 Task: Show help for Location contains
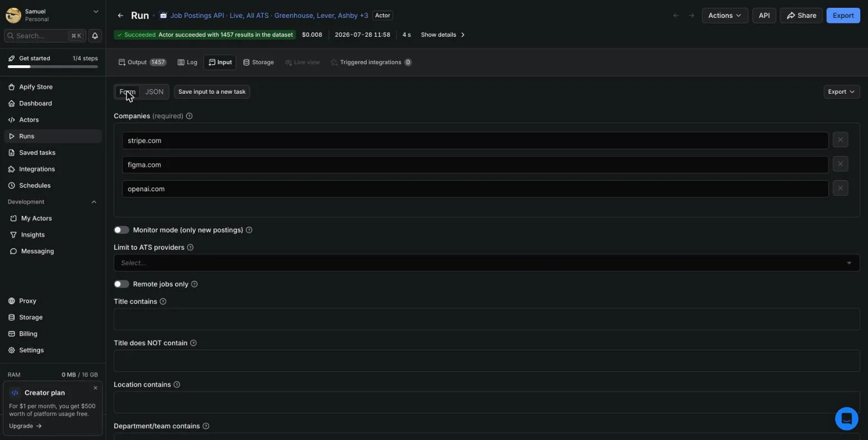(x=177, y=384)
